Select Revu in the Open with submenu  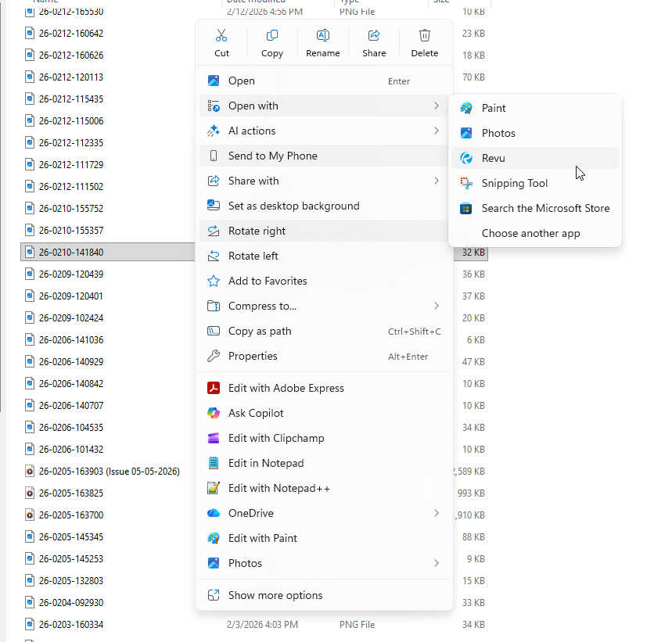(535, 158)
